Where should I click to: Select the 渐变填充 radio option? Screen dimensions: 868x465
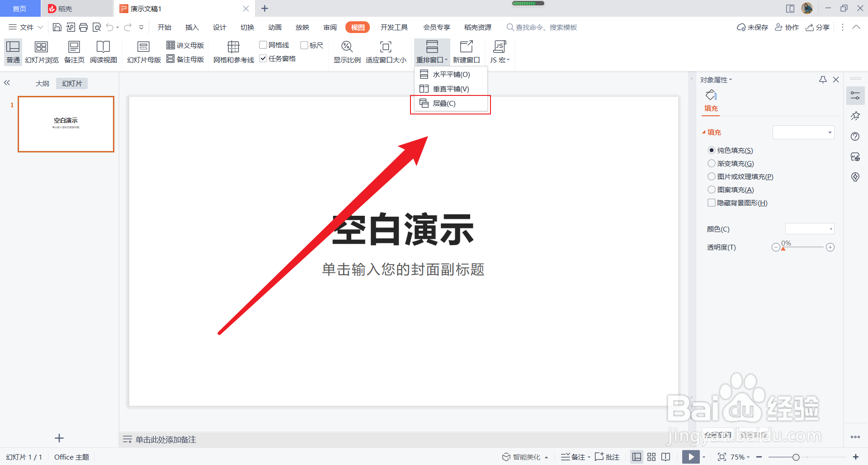[711, 163]
